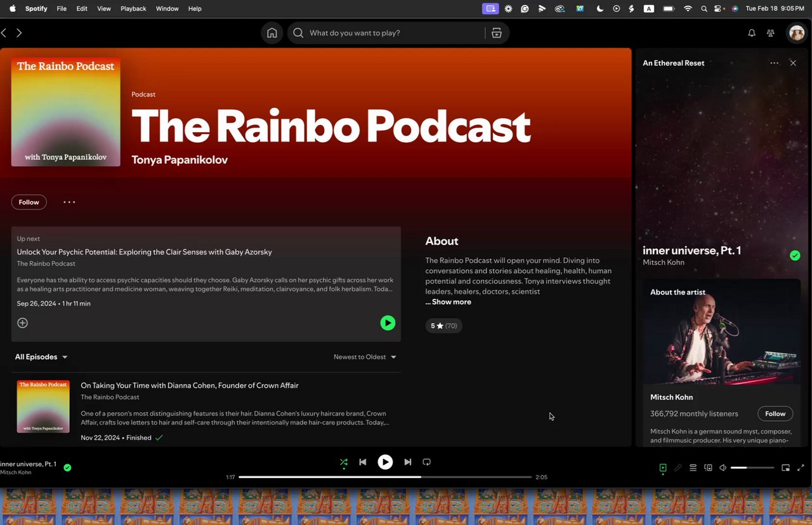Navigate back with the left arrow
The width and height of the screenshot is (812, 525).
tap(4, 33)
